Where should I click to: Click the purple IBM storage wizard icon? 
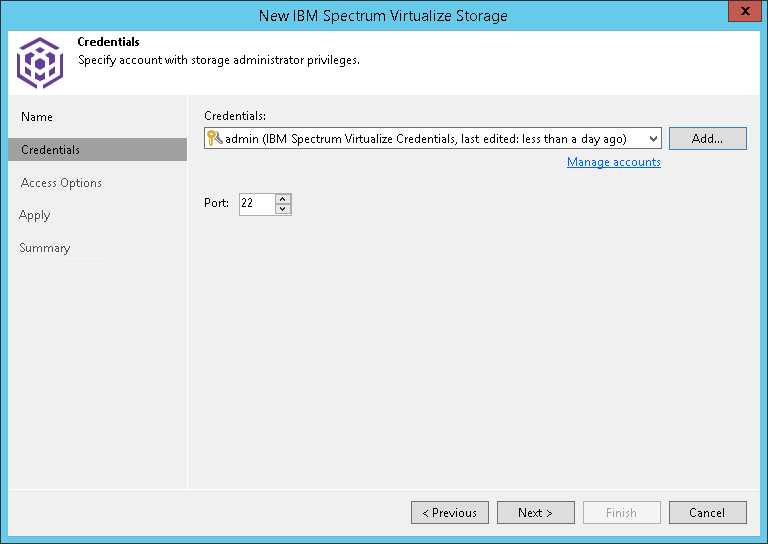[39, 62]
